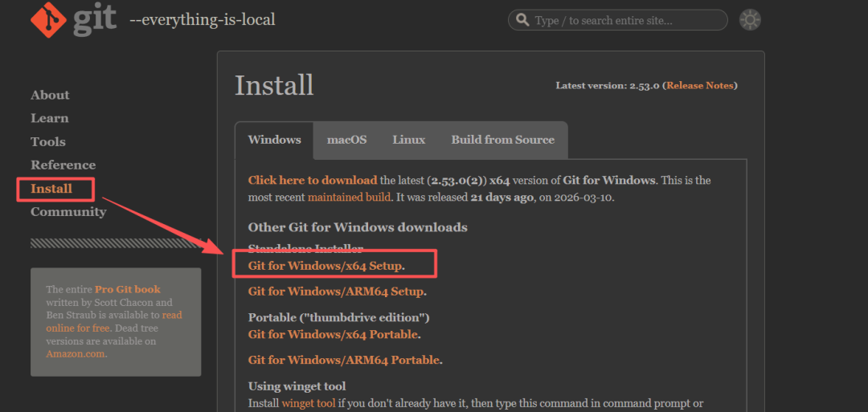Download Git for Windows/x64 Portable

334,335
